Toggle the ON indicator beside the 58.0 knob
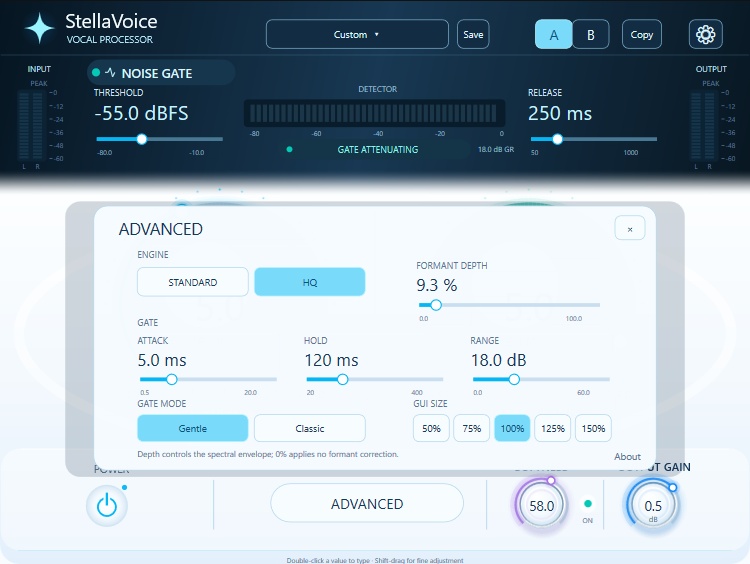This screenshot has width=750, height=564. [x=588, y=503]
